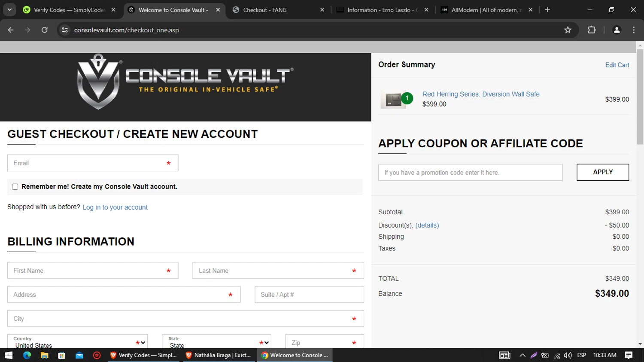Open the notification center

(x=629, y=355)
